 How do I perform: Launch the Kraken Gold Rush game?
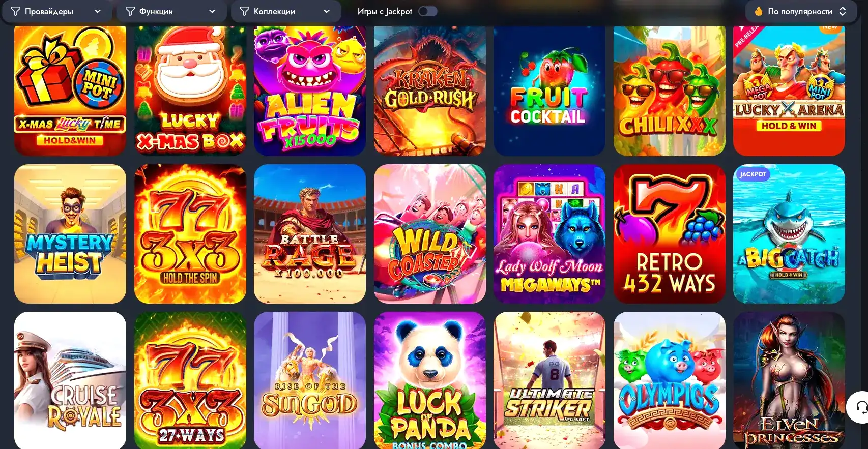[x=430, y=91]
